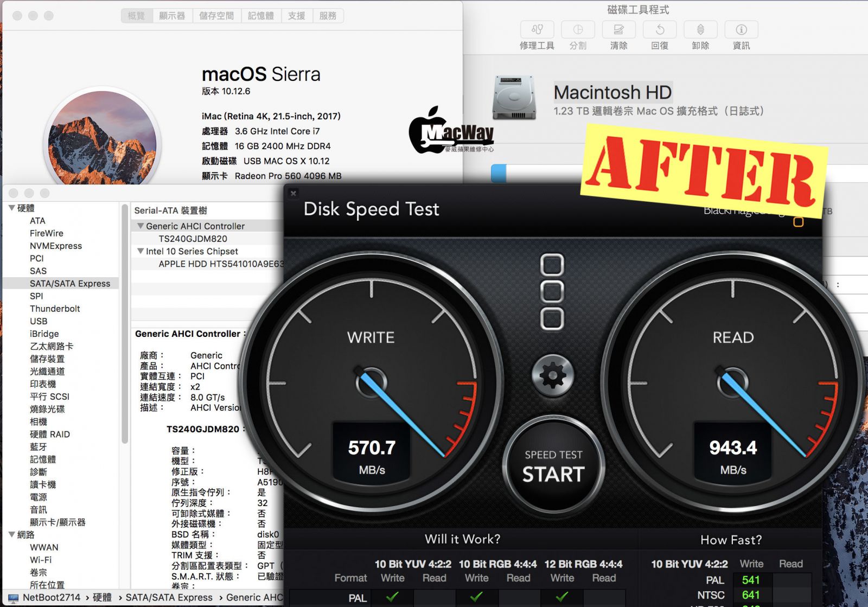Select 平行 SCSI in sidebar

click(x=49, y=397)
